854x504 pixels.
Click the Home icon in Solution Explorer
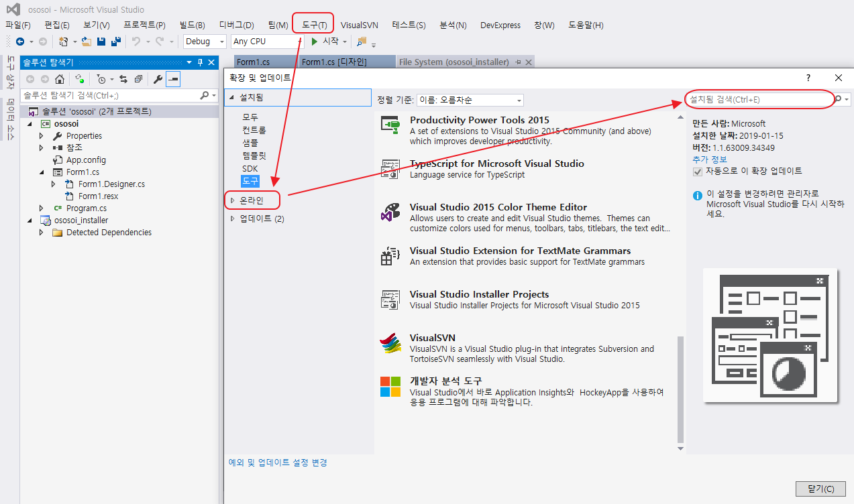pos(60,79)
